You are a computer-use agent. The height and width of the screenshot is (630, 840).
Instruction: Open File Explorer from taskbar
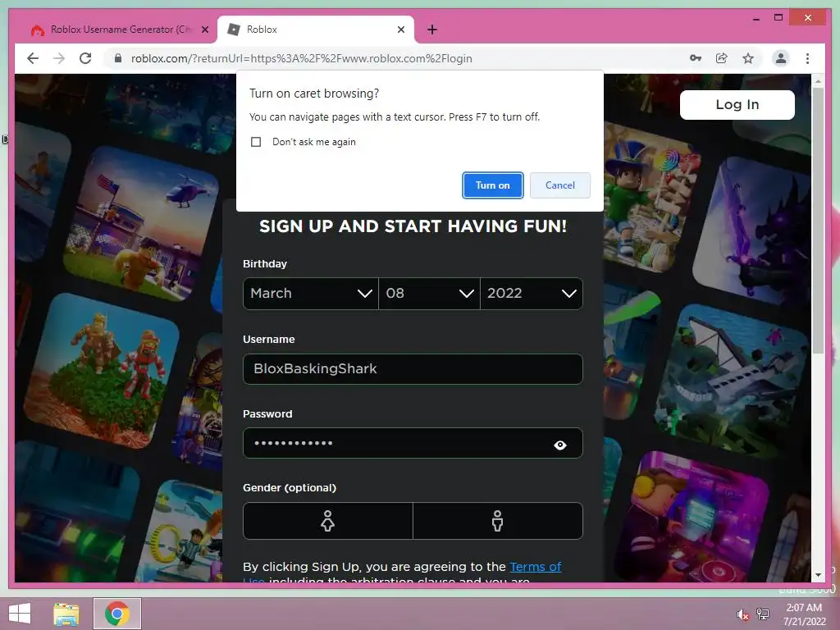point(66,614)
